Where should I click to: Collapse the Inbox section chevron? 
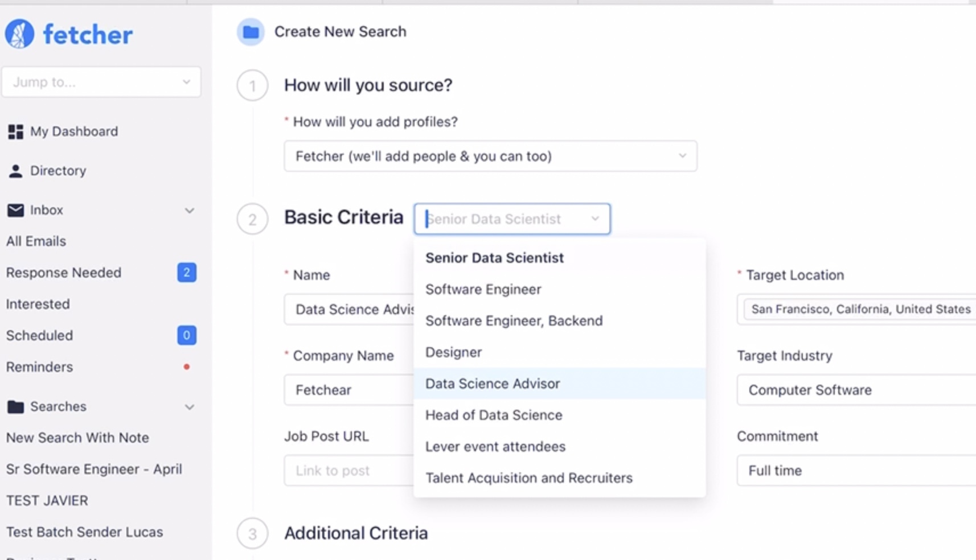[x=190, y=211]
